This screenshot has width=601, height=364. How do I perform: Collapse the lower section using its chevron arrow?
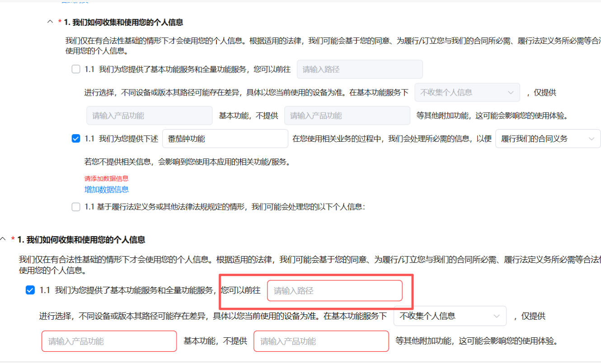point(4,239)
